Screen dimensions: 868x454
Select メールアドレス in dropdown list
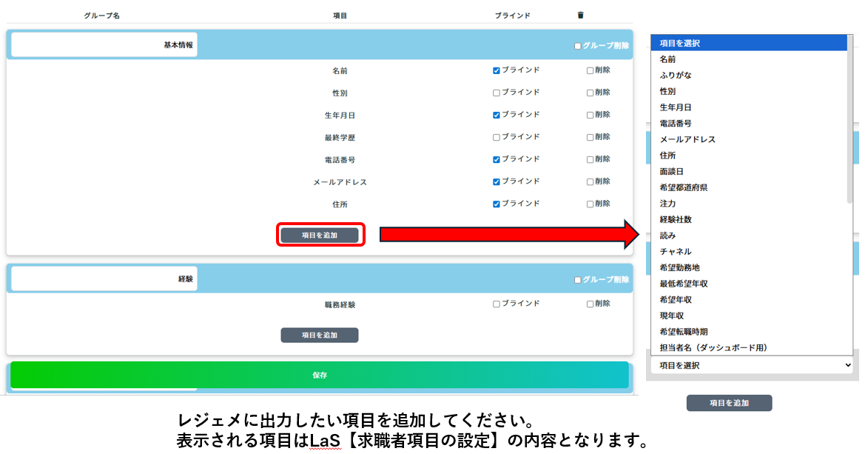pyautogui.click(x=687, y=139)
